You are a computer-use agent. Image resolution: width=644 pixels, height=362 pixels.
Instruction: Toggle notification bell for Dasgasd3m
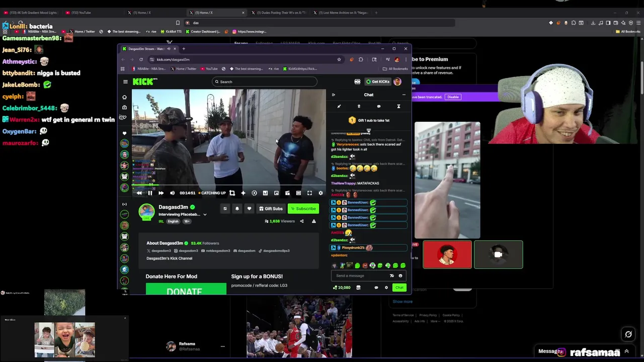(x=237, y=209)
